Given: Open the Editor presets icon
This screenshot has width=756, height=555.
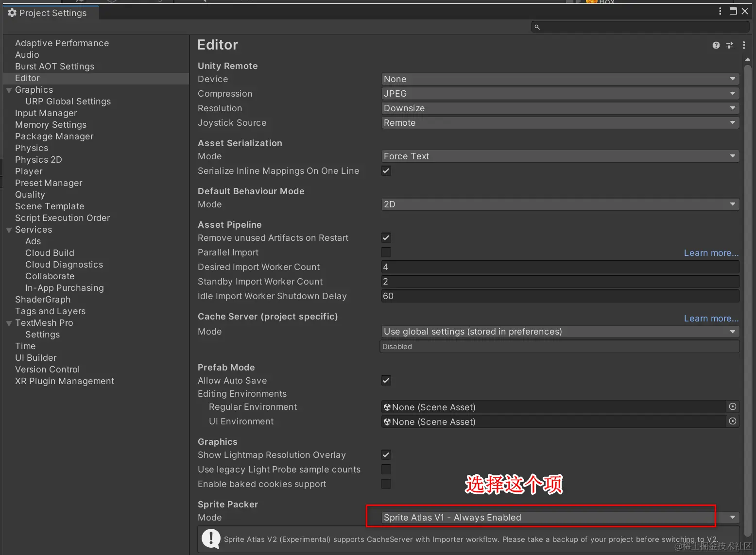Looking at the screenshot, I should click(x=730, y=45).
